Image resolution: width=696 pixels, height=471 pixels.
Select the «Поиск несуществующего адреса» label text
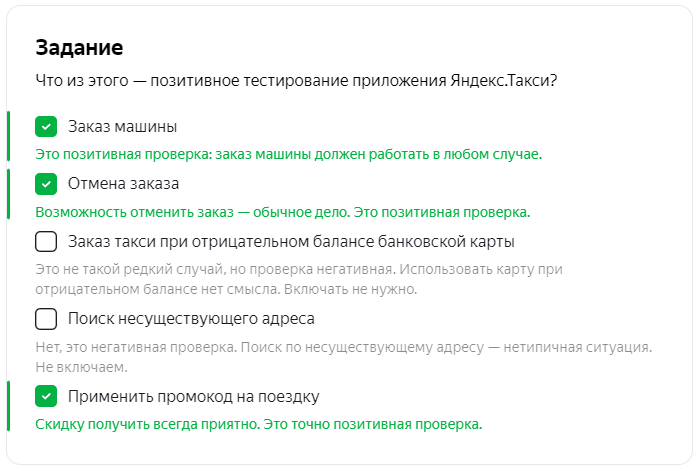click(191, 319)
